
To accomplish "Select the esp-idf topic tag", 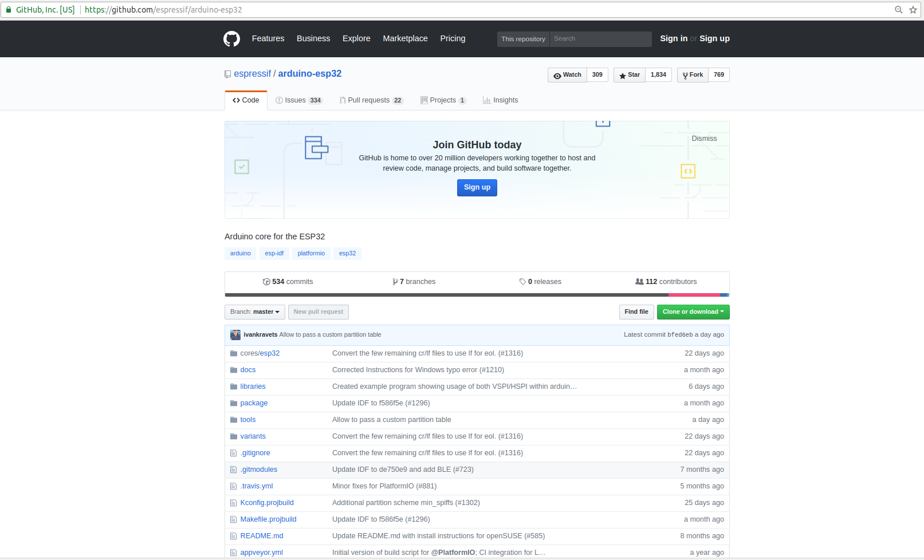I will (274, 254).
